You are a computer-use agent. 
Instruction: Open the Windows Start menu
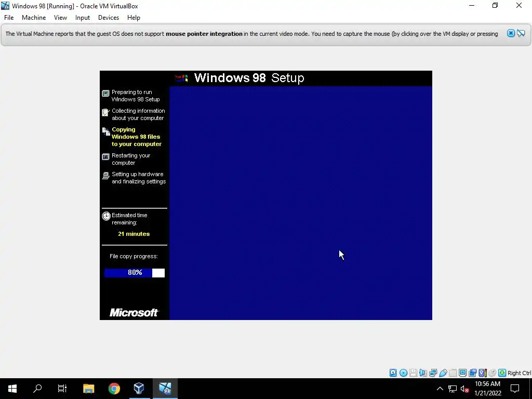(12, 389)
